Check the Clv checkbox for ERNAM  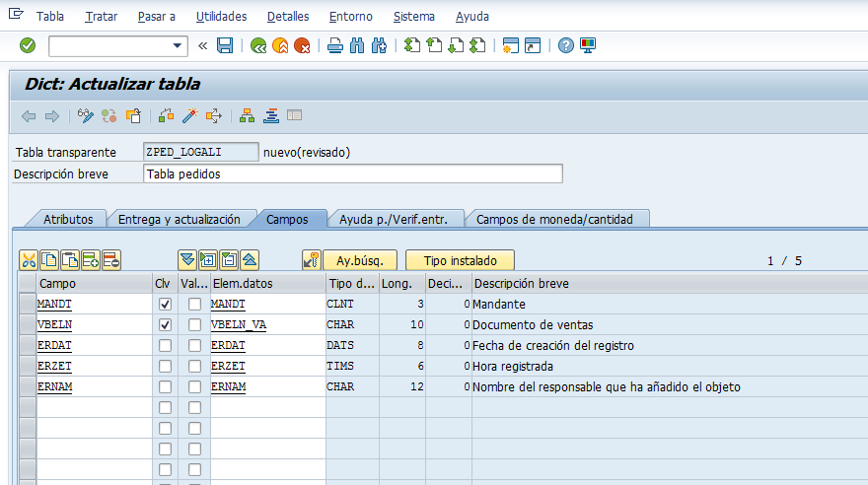[x=165, y=386]
